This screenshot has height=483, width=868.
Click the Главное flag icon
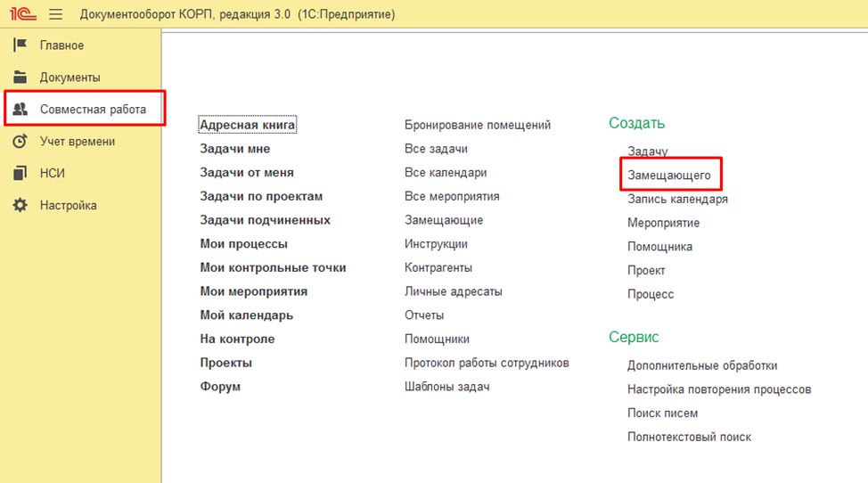click(20, 45)
